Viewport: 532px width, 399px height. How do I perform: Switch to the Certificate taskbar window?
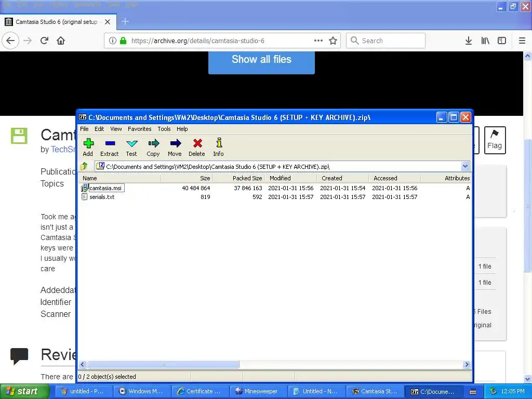(200, 392)
